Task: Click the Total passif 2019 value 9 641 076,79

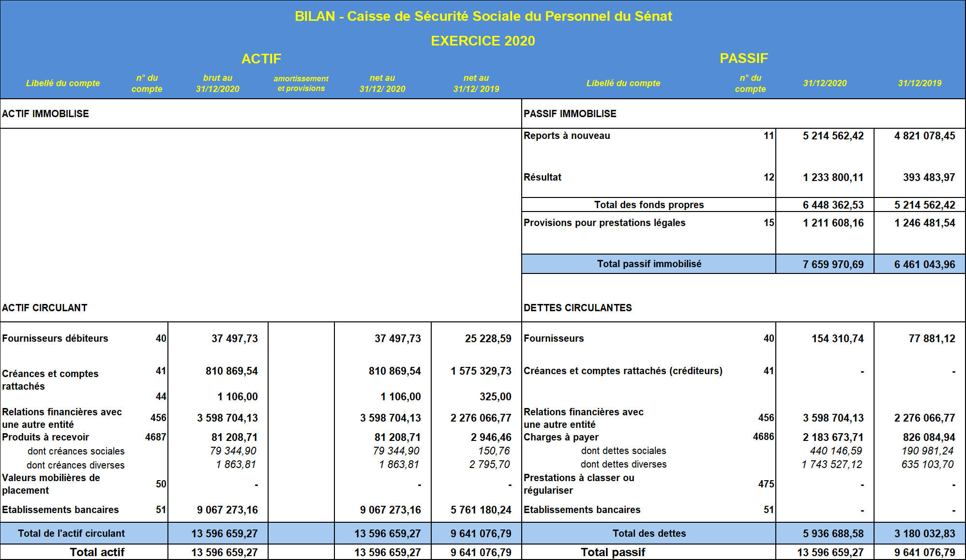Action: (x=924, y=553)
